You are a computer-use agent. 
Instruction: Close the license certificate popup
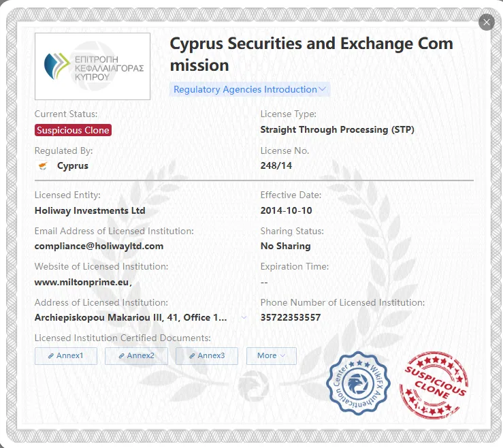pyautogui.click(x=486, y=22)
